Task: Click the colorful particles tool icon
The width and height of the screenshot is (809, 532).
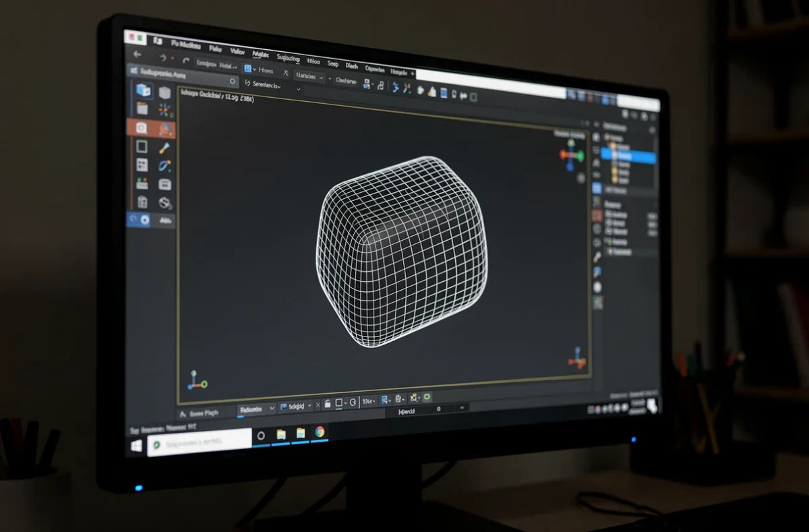Action: (x=165, y=111)
